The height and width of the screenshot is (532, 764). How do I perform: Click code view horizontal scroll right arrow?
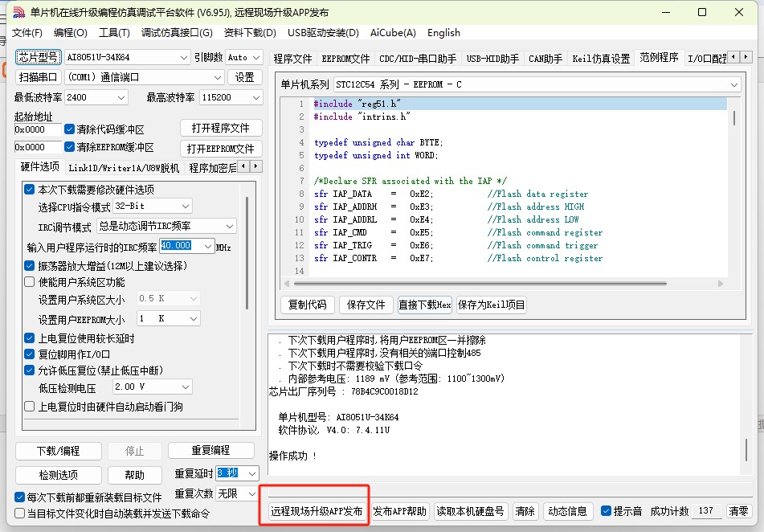[720, 284]
